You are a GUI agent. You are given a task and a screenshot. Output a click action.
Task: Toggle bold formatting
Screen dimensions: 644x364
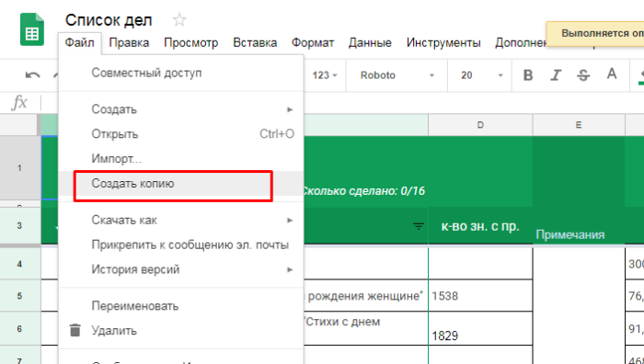coord(528,75)
